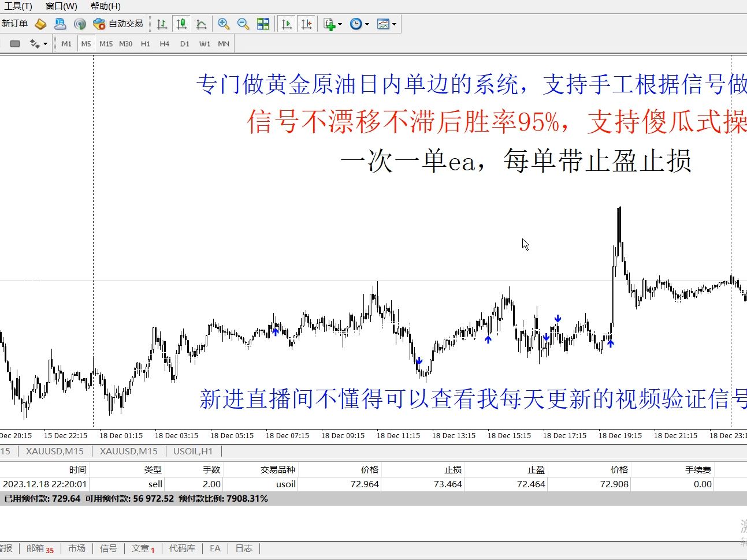The width and height of the screenshot is (747, 560).
Task: Toggle the 自动交易 auto trading button
Action: pyautogui.click(x=118, y=24)
